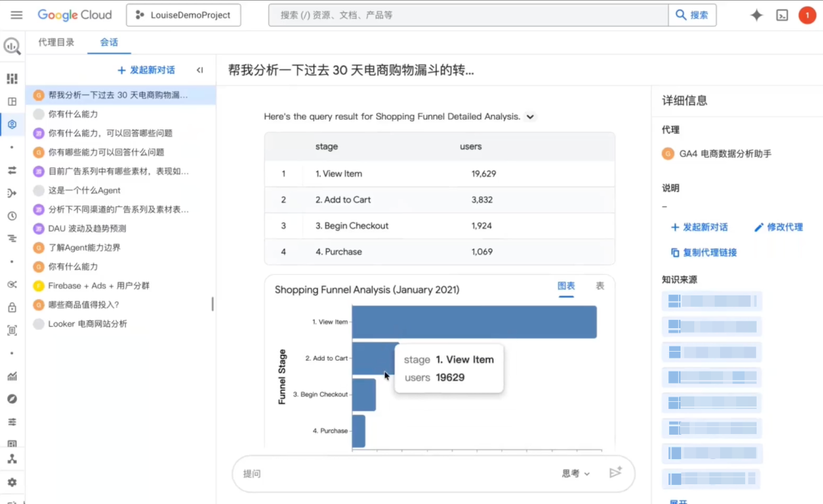Open conversation 哪些商品值得投入？
The height and width of the screenshot is (504, 823).
tap(120, 305)
